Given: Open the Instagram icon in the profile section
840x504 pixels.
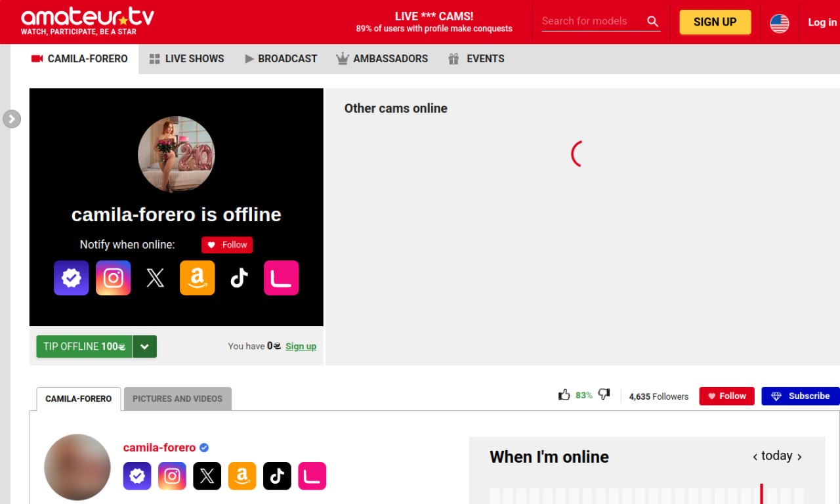Looking at the screenshot, I should 172,476.
